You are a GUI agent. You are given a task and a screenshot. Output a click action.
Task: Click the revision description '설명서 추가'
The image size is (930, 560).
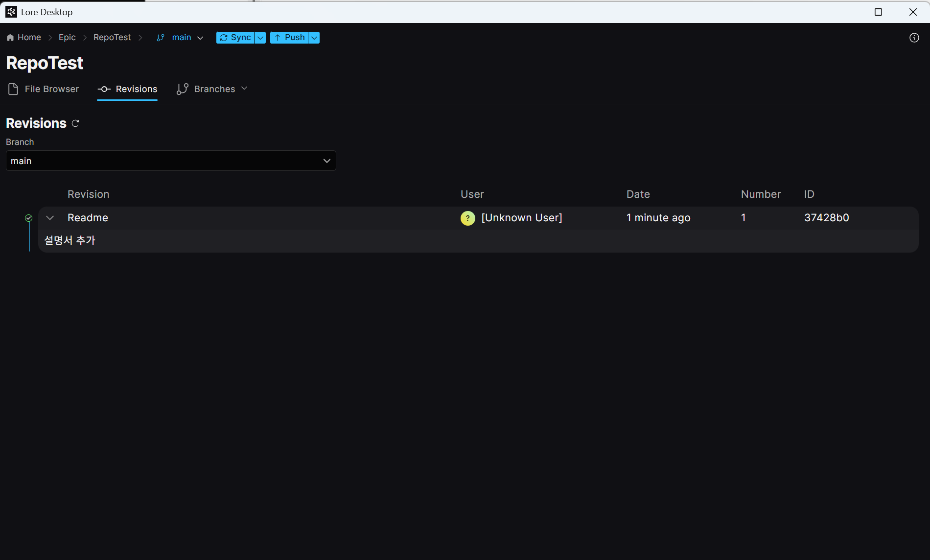pyautogui.click(x=70, y=240)
